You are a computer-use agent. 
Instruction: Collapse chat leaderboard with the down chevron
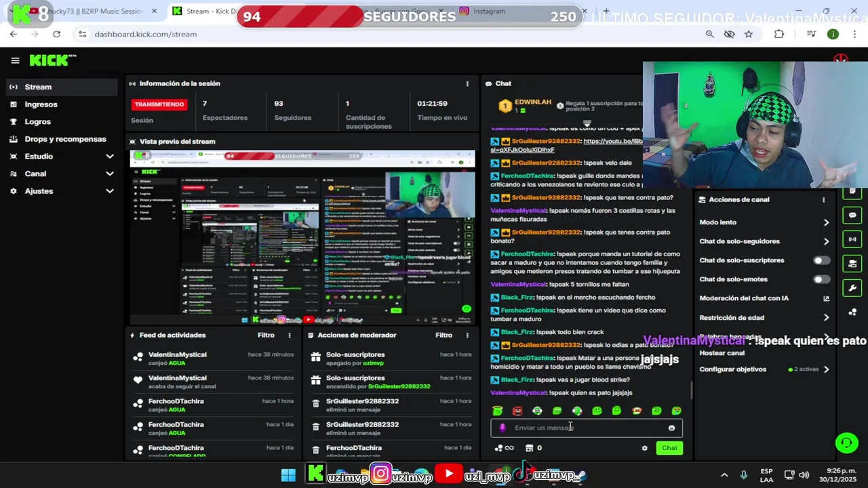pyautogui.click(x=587, y=124)
